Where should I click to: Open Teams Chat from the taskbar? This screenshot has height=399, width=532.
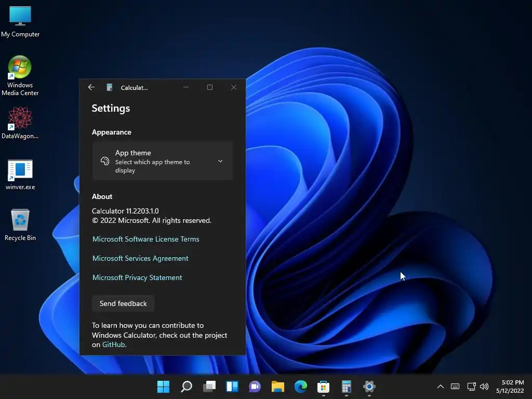pos(255,387)
